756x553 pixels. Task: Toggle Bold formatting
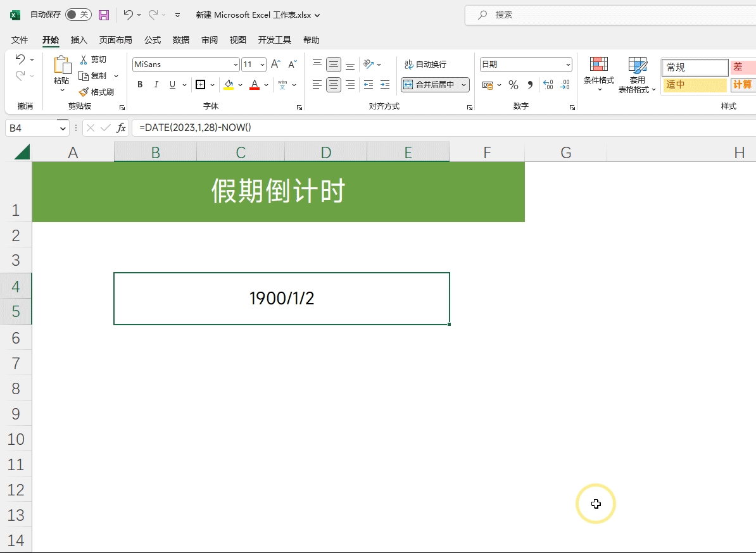(x=140, y=85)
